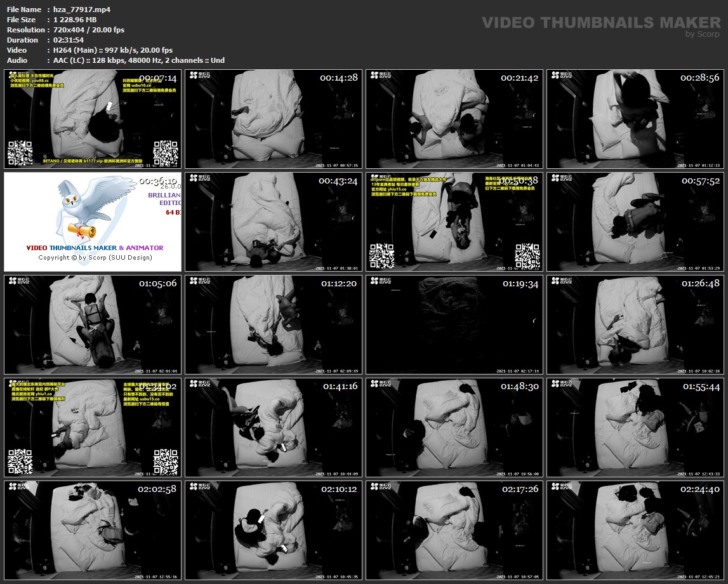Click the left QR code in the 01:34:02 thumbnail
Screen dimensions: 728x584
pyautogui.click(x=20, y=461)
